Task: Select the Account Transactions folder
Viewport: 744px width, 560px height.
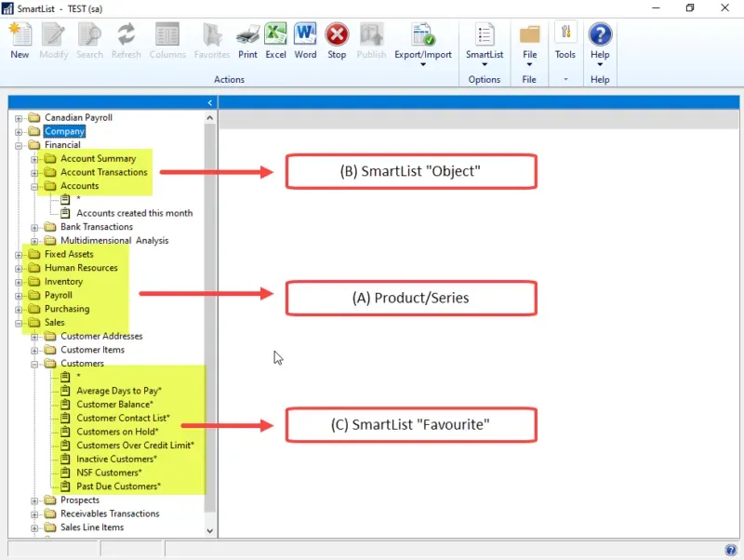Action: pyautogui.click(x=104, y=172)
